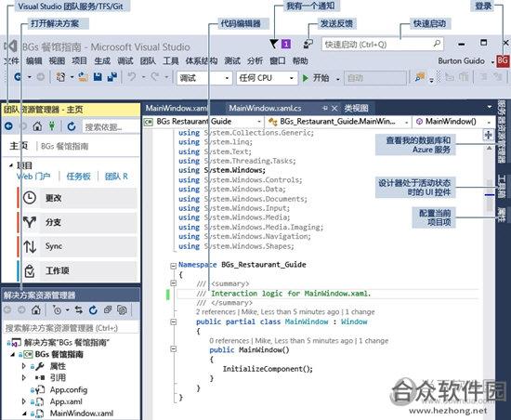Click the redo toolbar icon
The image size is (511, 420).
(x=155, y=77)
